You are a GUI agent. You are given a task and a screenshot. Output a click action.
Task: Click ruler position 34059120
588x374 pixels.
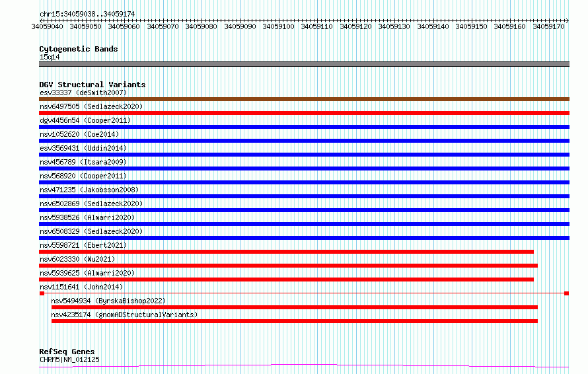[x=355, y=26]
